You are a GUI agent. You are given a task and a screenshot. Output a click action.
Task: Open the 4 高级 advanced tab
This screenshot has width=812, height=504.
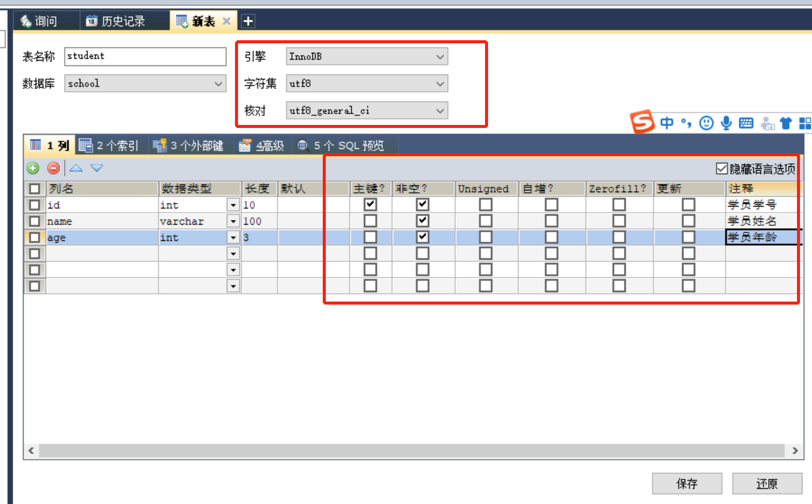click(x=261, y=145)
